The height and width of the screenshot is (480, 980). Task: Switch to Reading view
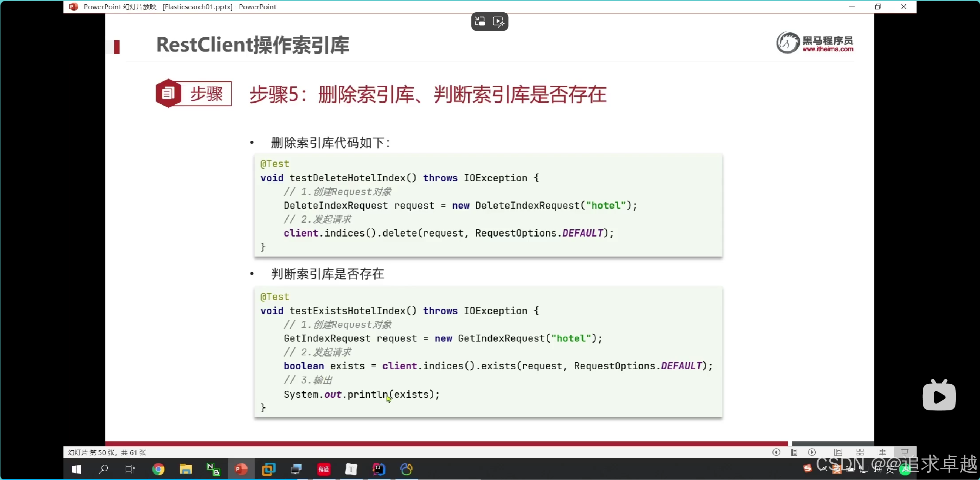883,452
